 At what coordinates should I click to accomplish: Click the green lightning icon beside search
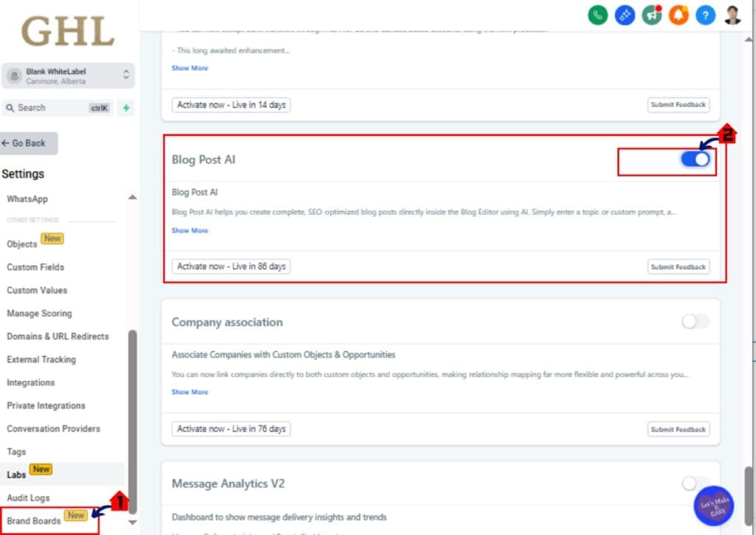point(126,108)
